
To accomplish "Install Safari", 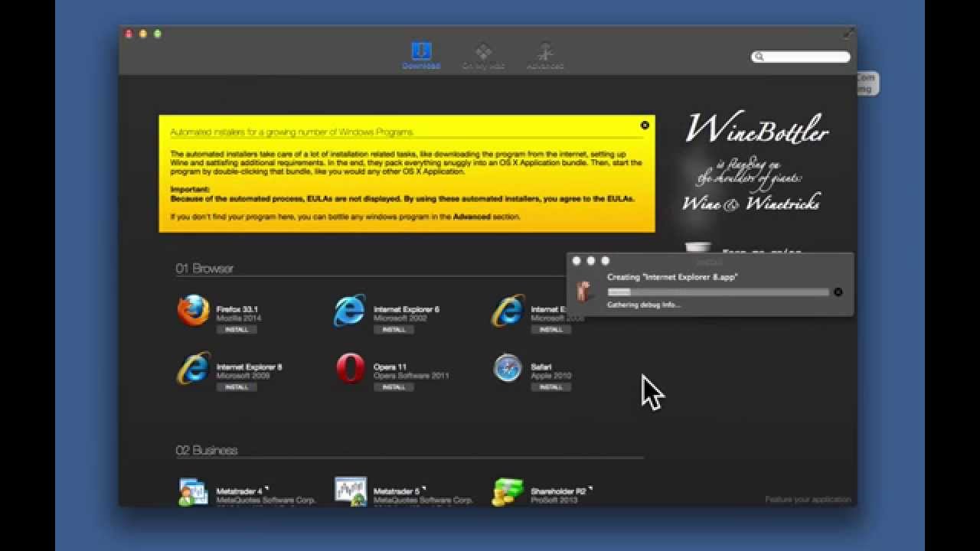I will coord(550,387).
